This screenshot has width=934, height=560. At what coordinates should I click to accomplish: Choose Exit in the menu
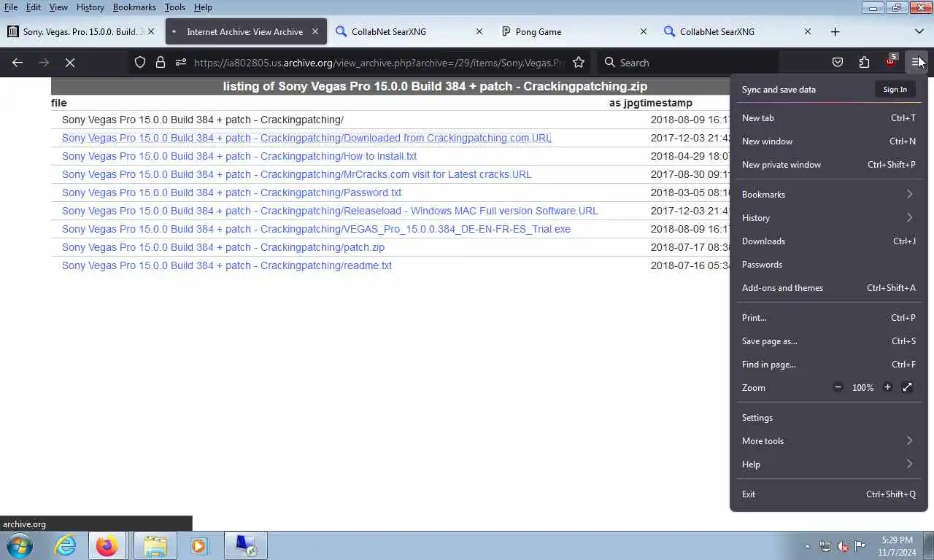pyautogui.click(x=828, y=494)
